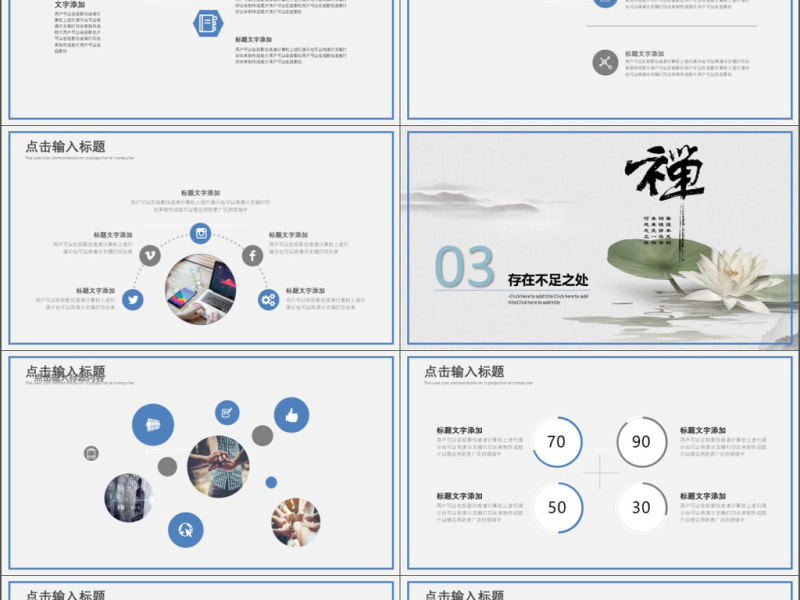The width and height of the screenshot is (800, 600).
Task: Click the blue document icon beside 文字添加
Action: point(207,23)
